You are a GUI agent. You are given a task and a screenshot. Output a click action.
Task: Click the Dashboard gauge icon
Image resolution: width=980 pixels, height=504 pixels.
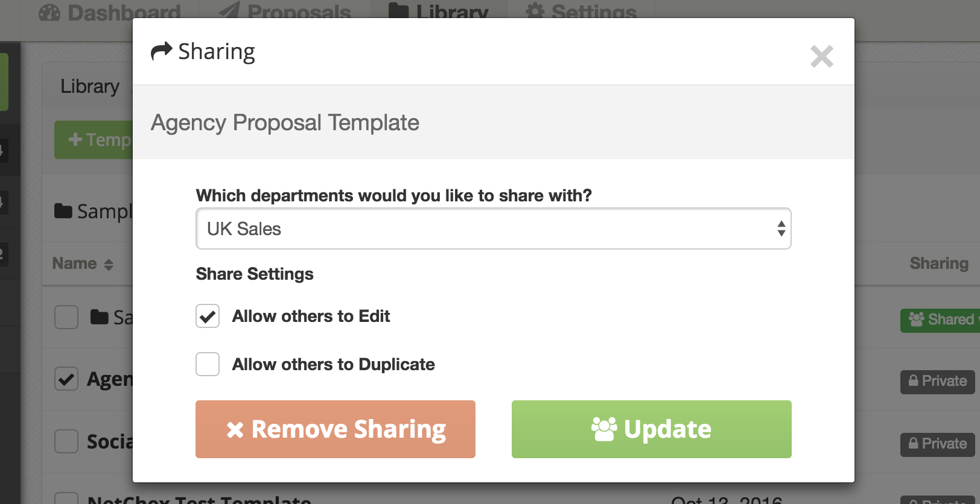click(49, 12)
